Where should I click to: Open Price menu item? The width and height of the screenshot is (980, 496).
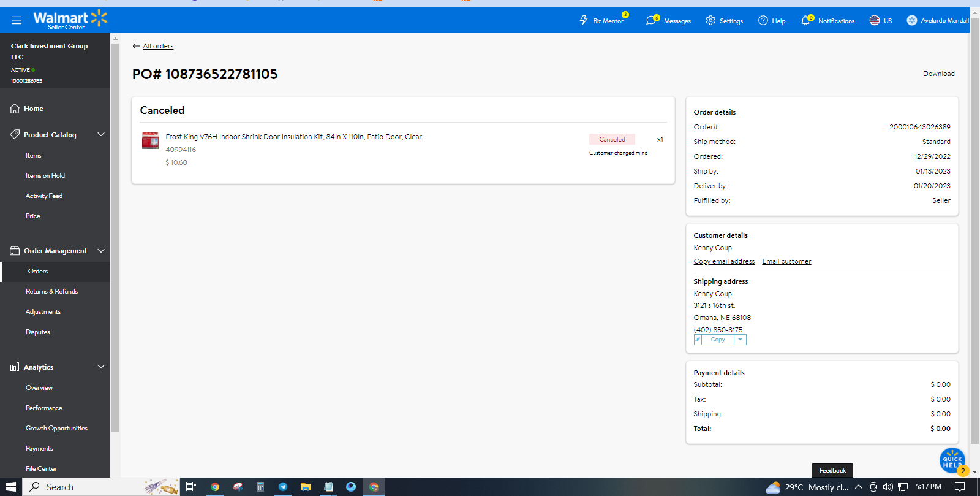(x=33, y=216)
